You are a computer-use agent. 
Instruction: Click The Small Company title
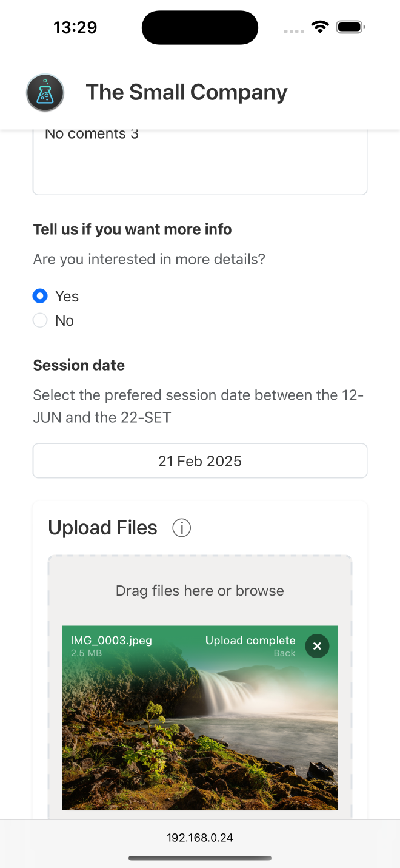tap(187, 92)
